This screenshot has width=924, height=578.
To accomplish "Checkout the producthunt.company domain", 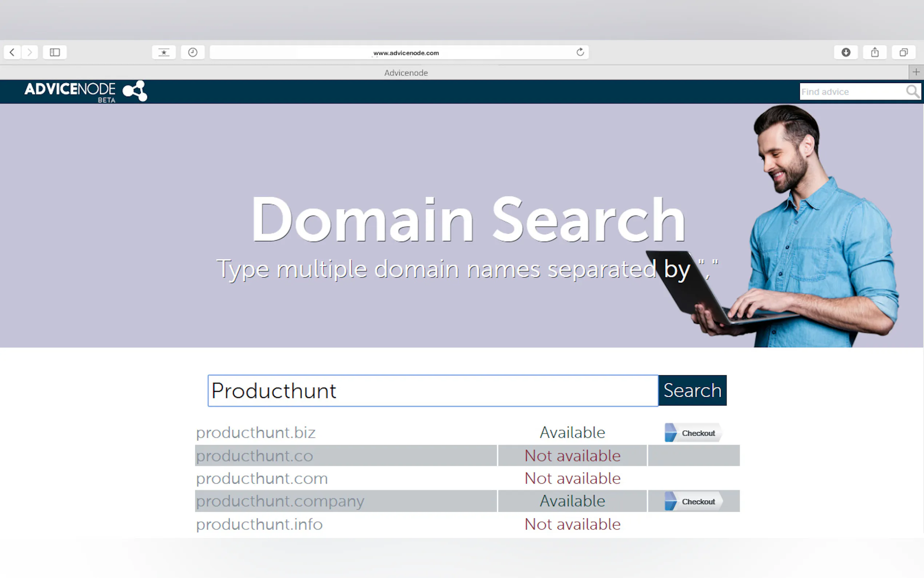I will click(693, 501).
